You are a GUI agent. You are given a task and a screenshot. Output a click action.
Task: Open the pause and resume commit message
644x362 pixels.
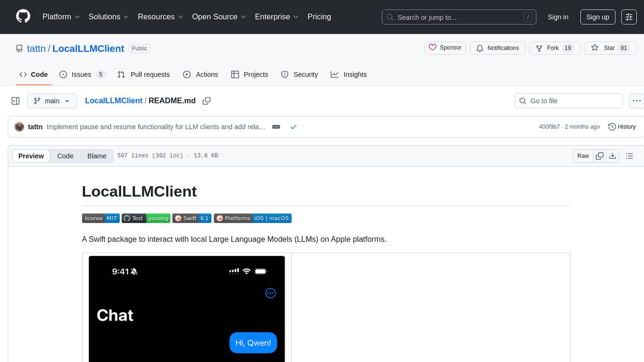tap(156, 127)
